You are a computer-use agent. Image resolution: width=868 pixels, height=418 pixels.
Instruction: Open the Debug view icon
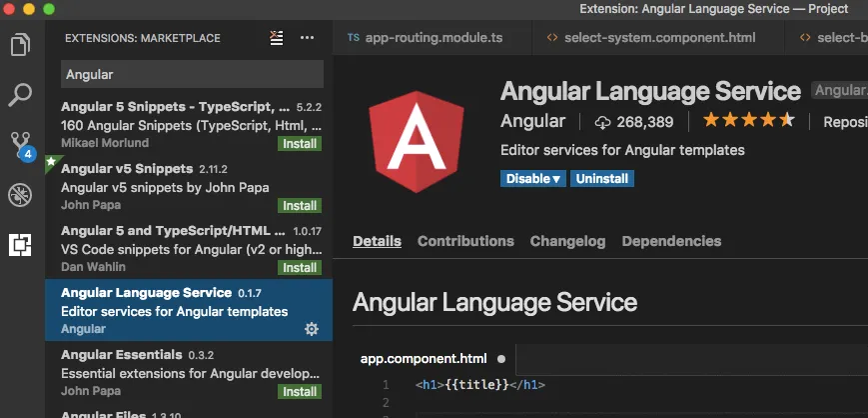pos(21,195)
